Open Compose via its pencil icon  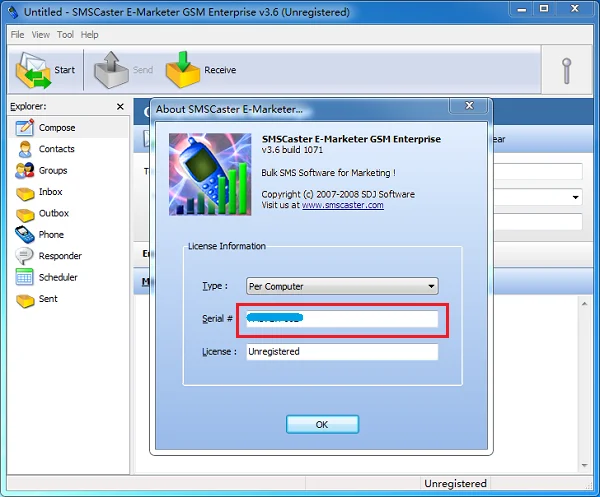pyautogui.click(x=24, y=127)
